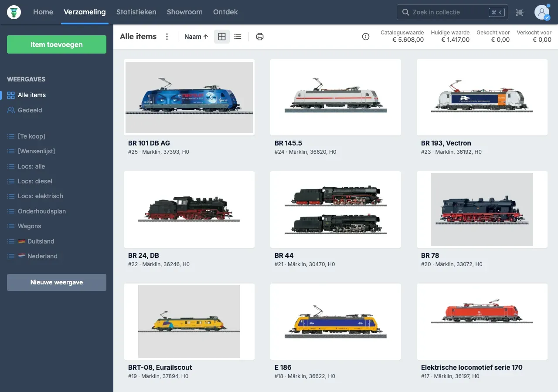Open the BR 145.5 locomotive thumbnail
Image resolution: width=558 pixels, height=392 pixels.
pos(336,98)
